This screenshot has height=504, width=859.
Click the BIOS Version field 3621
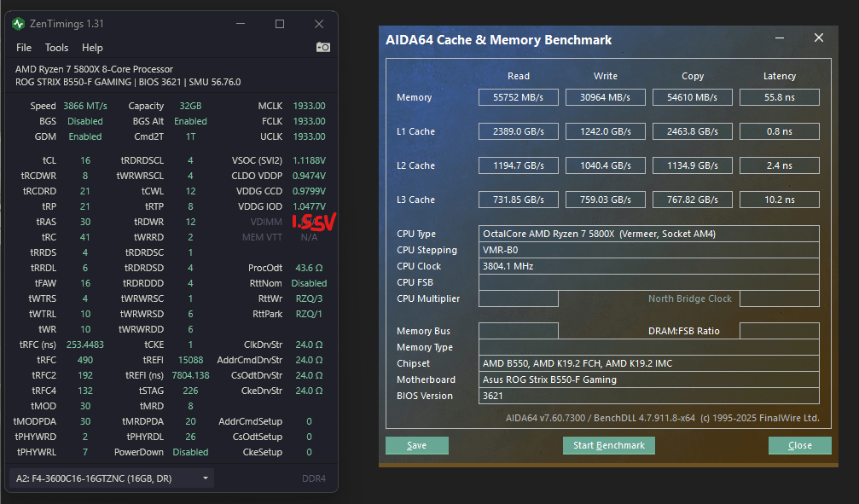[x=649, y=396]
